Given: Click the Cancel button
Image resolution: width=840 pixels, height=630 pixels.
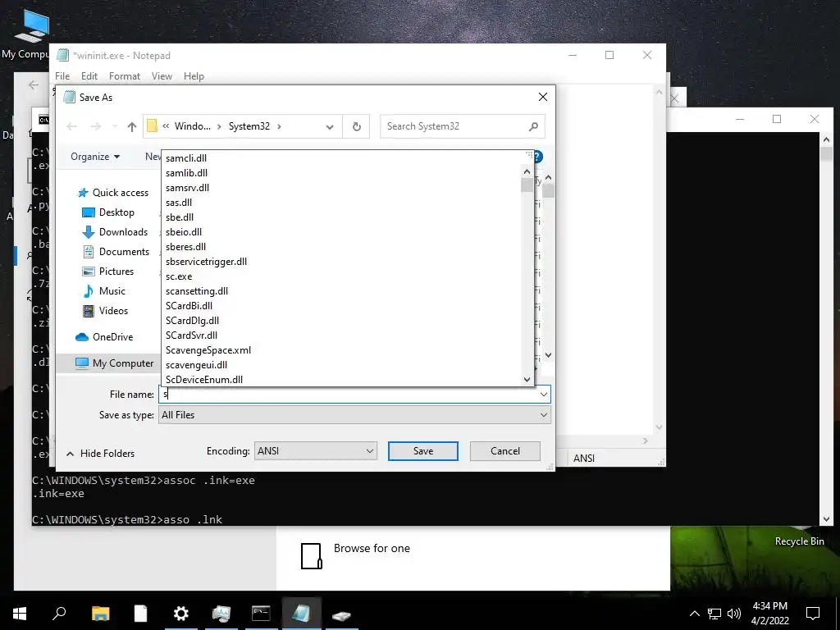Looking at the screenshot, I should [x=504, y=451].
